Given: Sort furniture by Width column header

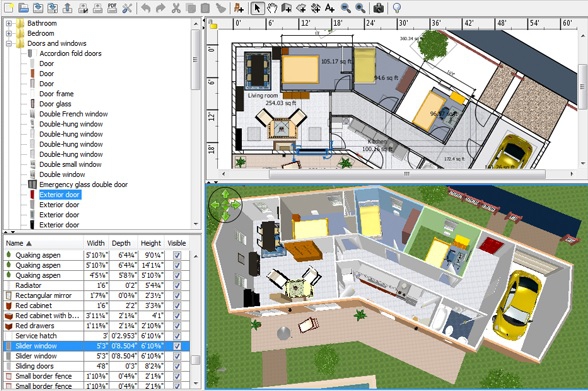Looking at the screenshot, I should click(96, 243).
